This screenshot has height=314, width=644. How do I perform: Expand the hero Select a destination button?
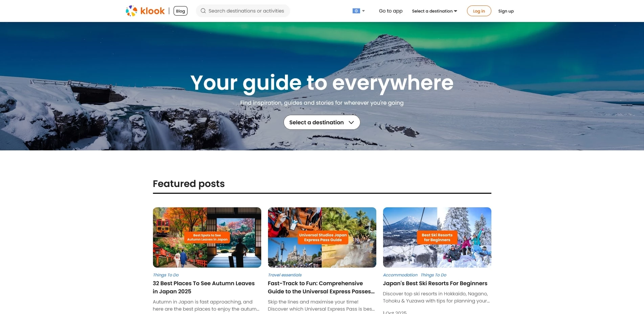tap(322, 122)
